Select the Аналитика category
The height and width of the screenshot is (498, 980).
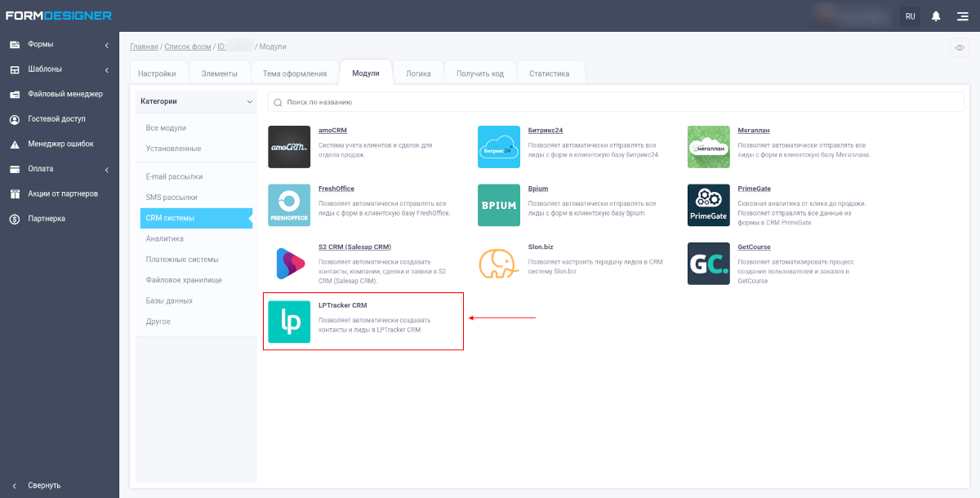click(x=165, y=238)
